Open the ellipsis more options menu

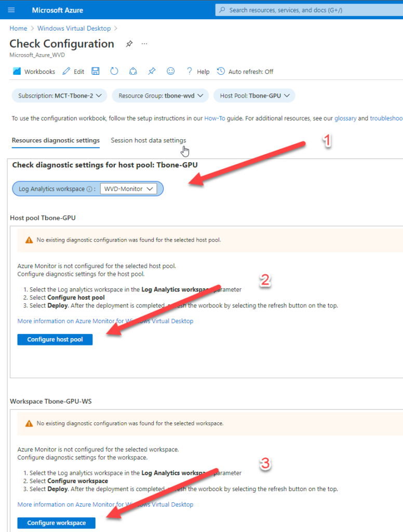pyautogui.click(x=144, y=44)
